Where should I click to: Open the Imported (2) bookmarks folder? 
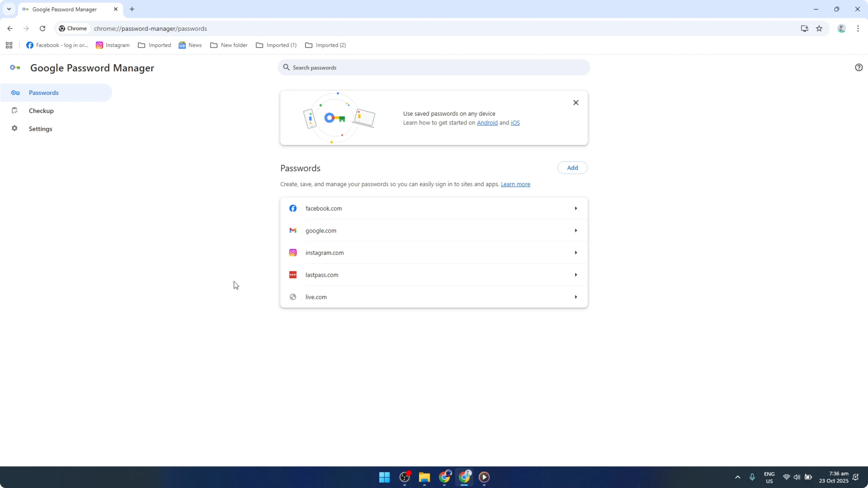pyautogui.click(x=325, y=45)
